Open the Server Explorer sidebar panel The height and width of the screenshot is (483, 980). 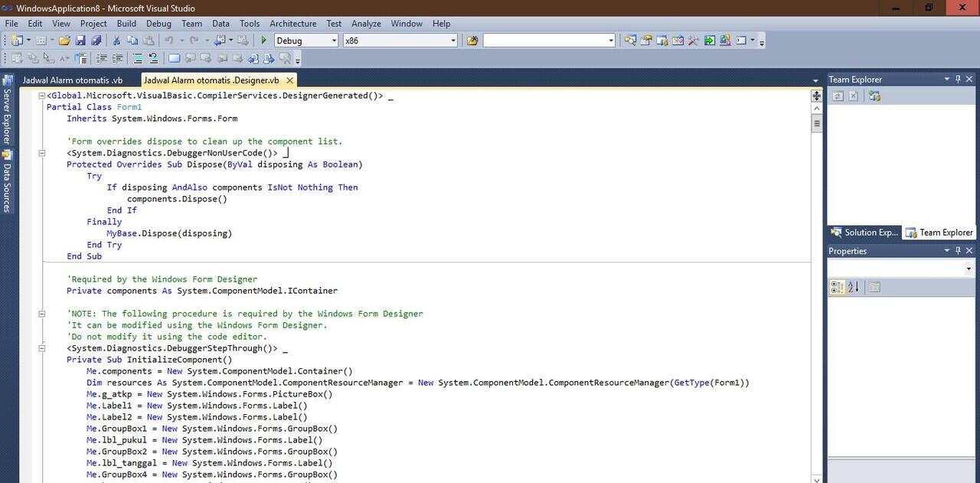point(8,113)
